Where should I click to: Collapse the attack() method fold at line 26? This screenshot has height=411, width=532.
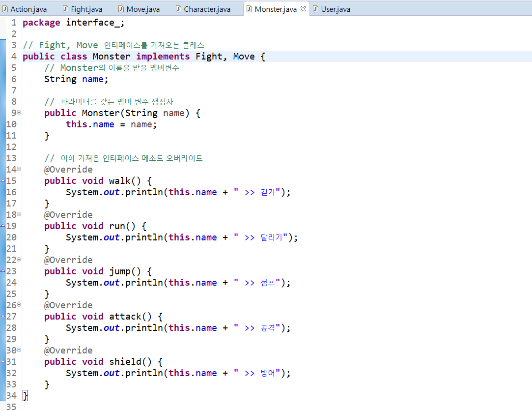(x=19, y=305)
